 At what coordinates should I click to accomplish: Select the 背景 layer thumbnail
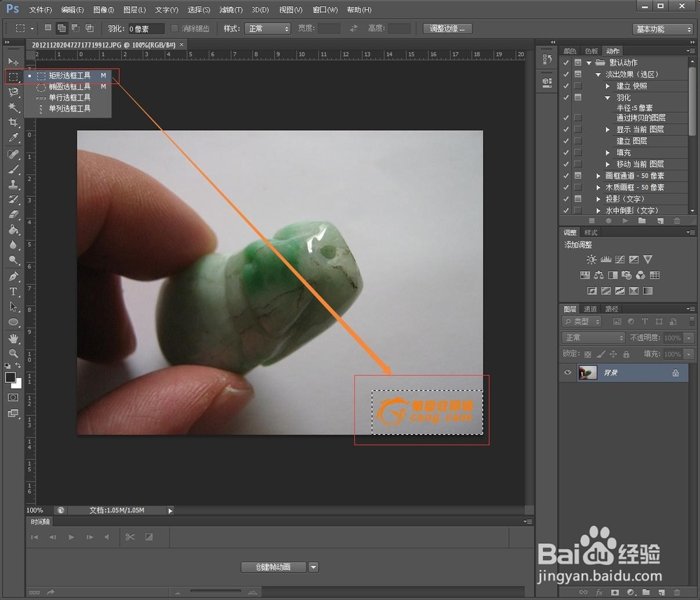pos(587,372)
